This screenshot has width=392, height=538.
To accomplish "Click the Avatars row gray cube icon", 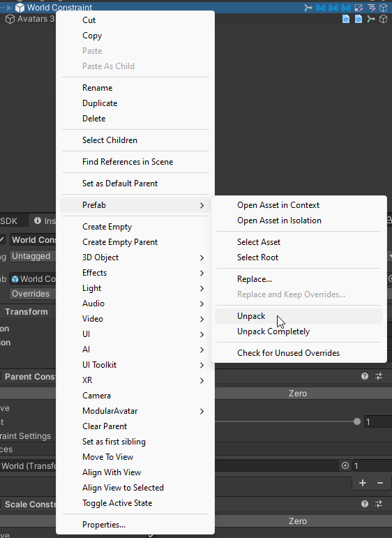I will pyautogui.click(x=10, y=19).
